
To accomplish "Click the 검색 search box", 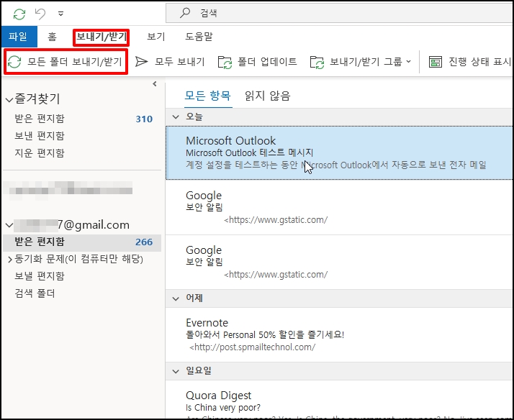I will [340, 13].
